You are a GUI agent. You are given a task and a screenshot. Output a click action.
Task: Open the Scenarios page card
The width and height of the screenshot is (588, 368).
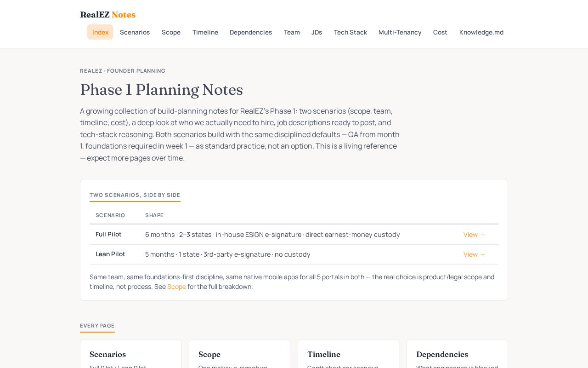coord(130,354)
